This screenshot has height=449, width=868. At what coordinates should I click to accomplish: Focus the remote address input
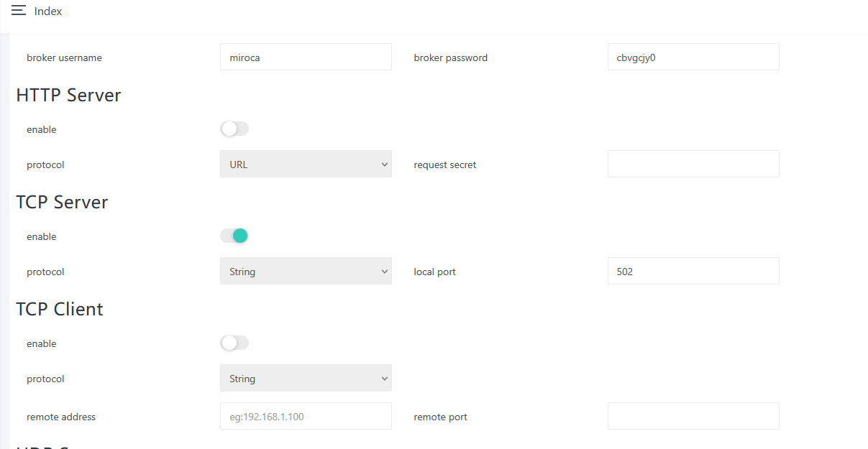click(x=306, y=416)
